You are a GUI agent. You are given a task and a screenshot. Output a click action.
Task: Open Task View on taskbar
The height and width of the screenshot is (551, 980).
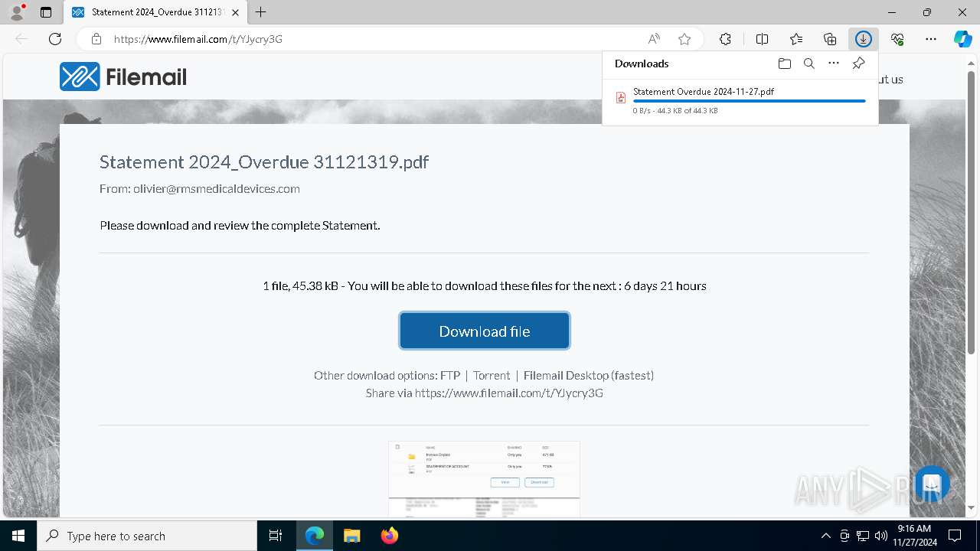[276, 536]
